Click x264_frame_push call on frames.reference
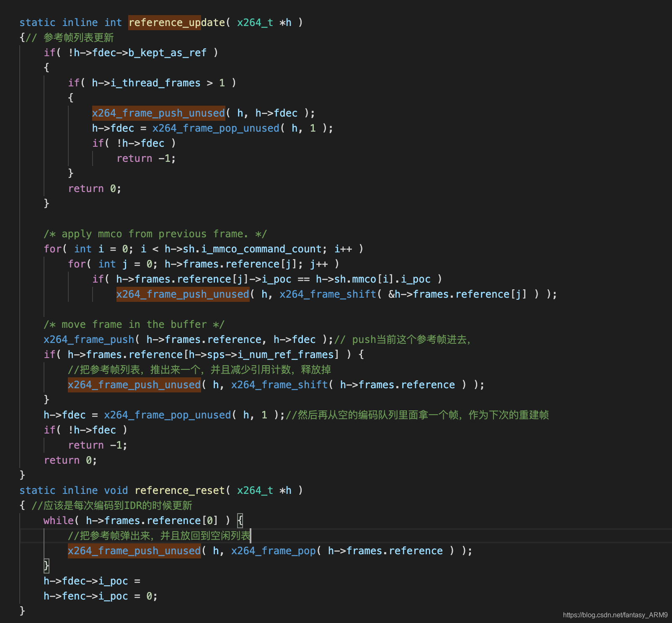Image resolution: width=672 pixels, height=623 pixels. click(x=186, y=340)
